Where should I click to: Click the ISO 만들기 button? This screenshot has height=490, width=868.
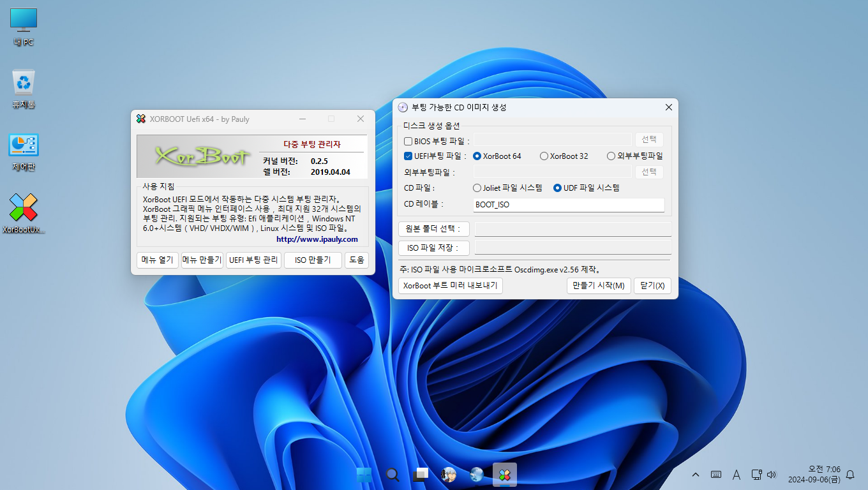click(x=313, y=260)
